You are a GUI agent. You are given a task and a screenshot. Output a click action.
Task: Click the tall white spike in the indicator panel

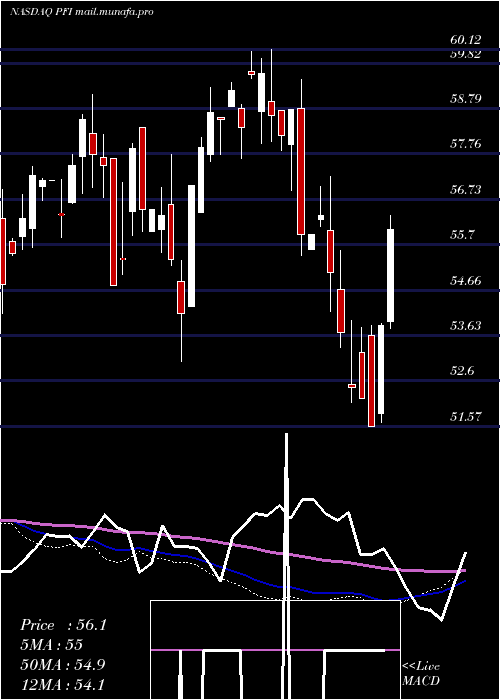click(x=286, y=566)
